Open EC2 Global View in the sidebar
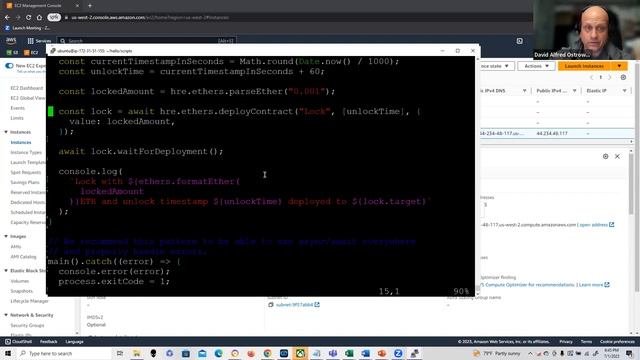Image resolution: width=640 pixels, height=360 pixels. pos(28,98)
